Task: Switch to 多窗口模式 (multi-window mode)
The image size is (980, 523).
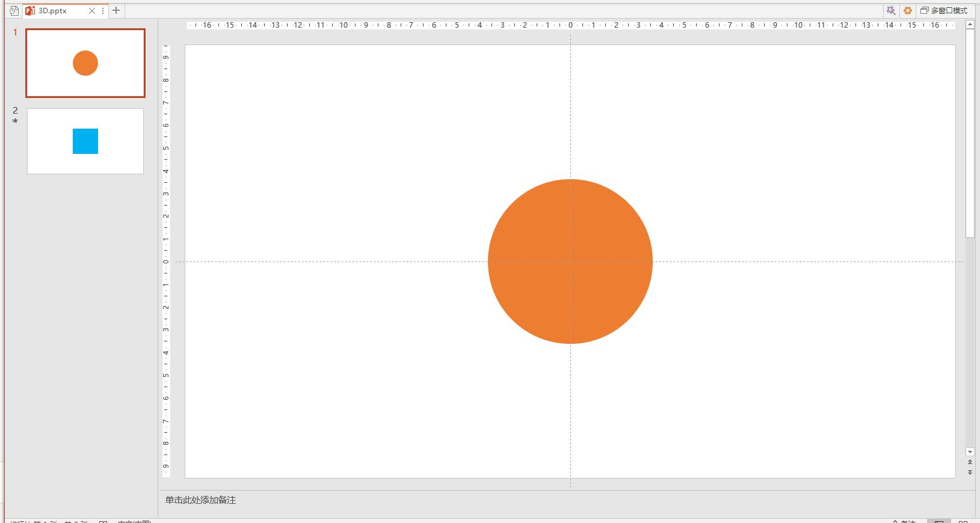Action: pyautogui.click(x=944, y=10)
